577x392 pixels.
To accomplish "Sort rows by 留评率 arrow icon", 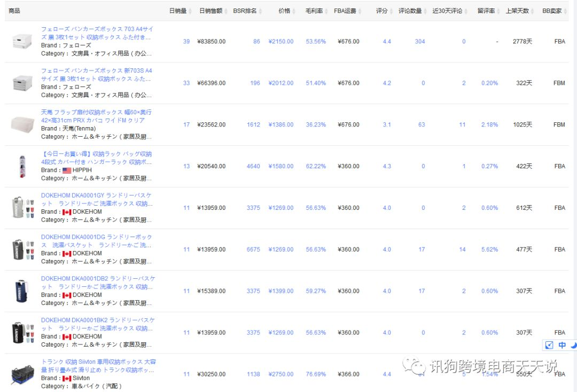I will coord(498,11).
